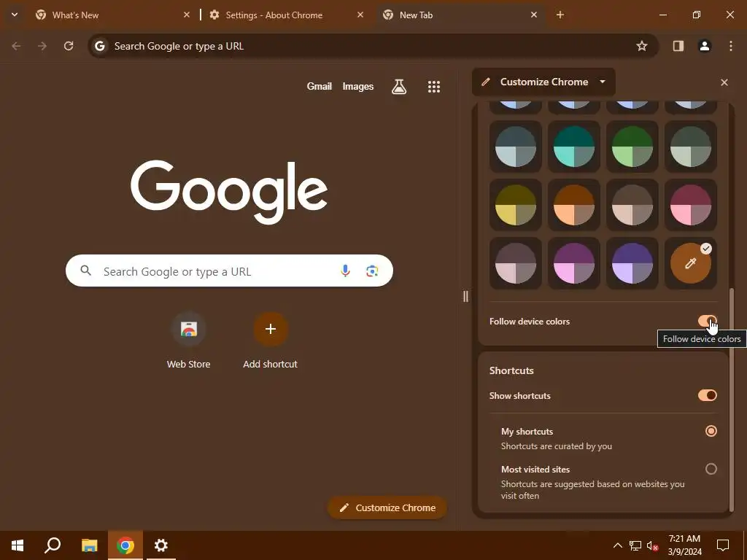Select the grey-blue color theme swatch
This screenshot has width=747, height=560.
pyautogui.click(x=516, y=146)
